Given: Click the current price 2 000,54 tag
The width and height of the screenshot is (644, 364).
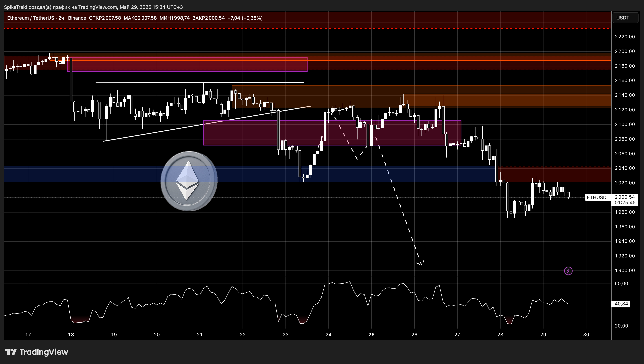Looking at the screenshot, I should [625, 197].
